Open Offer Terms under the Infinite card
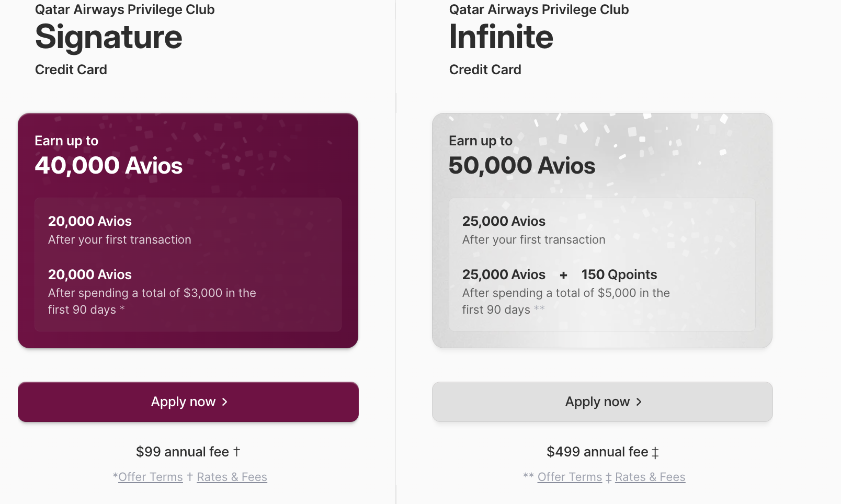The image size is (841, 504). pos(570,476)
